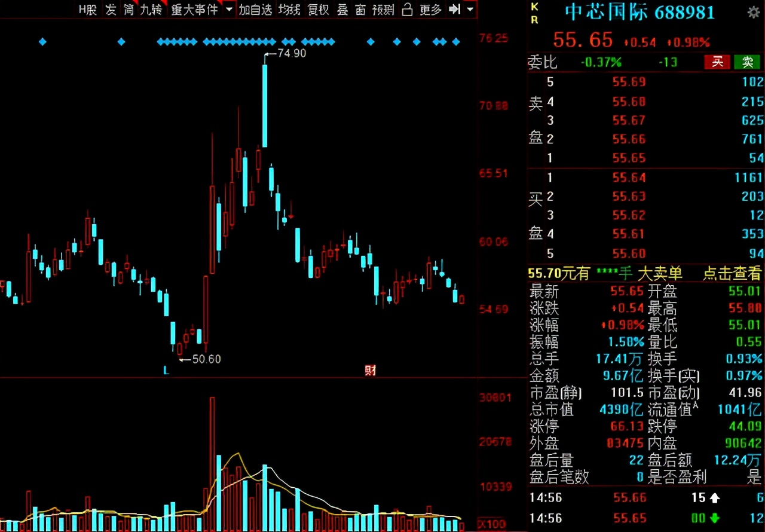This screenshot has height=532, width=765.
Task: Open the 复权 option
Action: [319, 10]
